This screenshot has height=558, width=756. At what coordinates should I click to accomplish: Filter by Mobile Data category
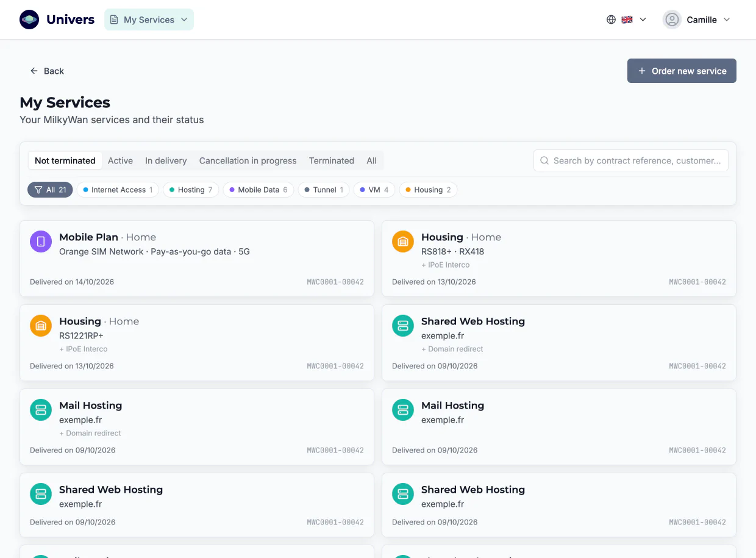tap(259, 190)
